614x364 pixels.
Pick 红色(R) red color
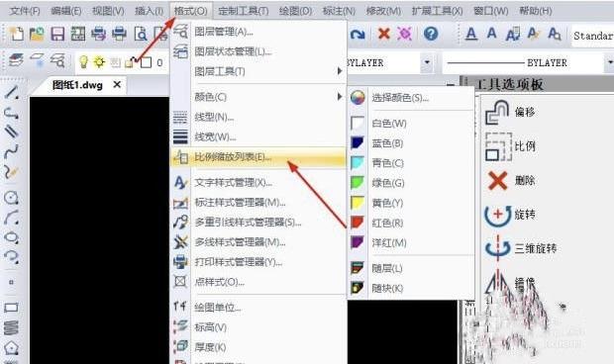[x=411, y=223]
